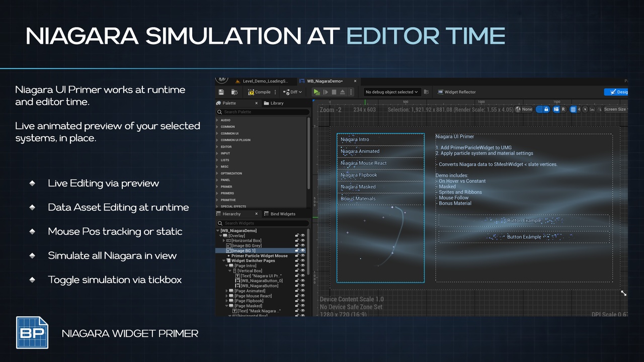
Task: Toggle lock icon for [Page Intro]
Action: point(297,265)
